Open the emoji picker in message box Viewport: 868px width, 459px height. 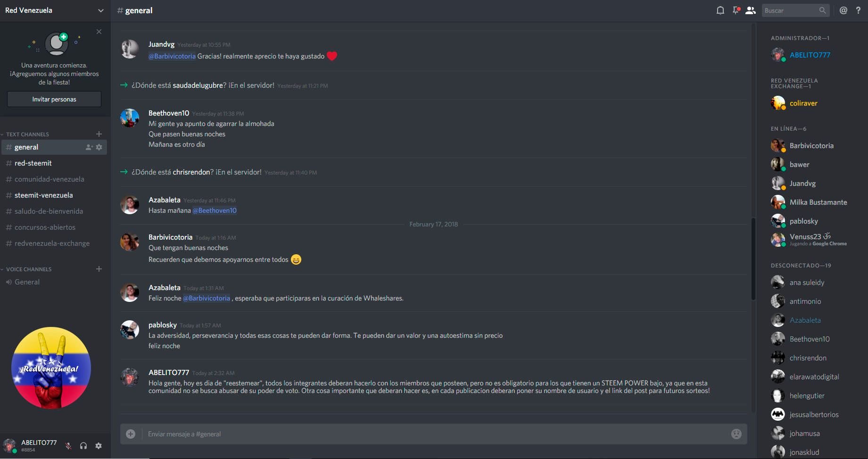click(x=736, y=434)
